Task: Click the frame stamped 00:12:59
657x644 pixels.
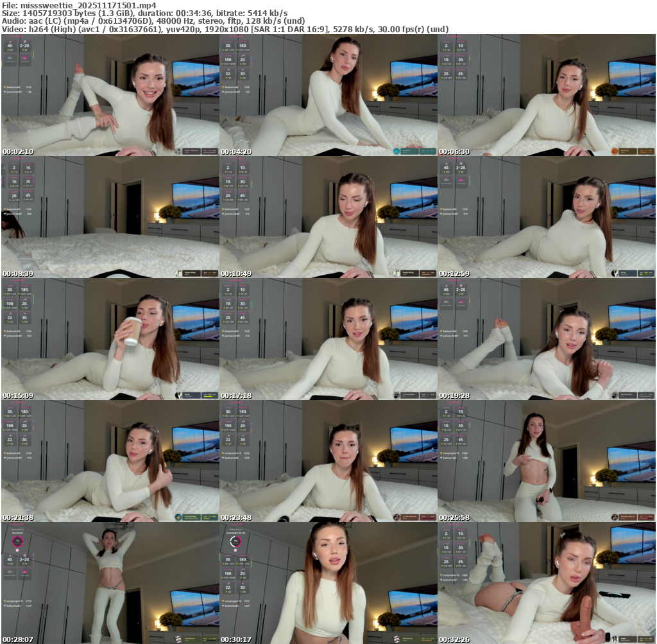Action: (547, 217)
